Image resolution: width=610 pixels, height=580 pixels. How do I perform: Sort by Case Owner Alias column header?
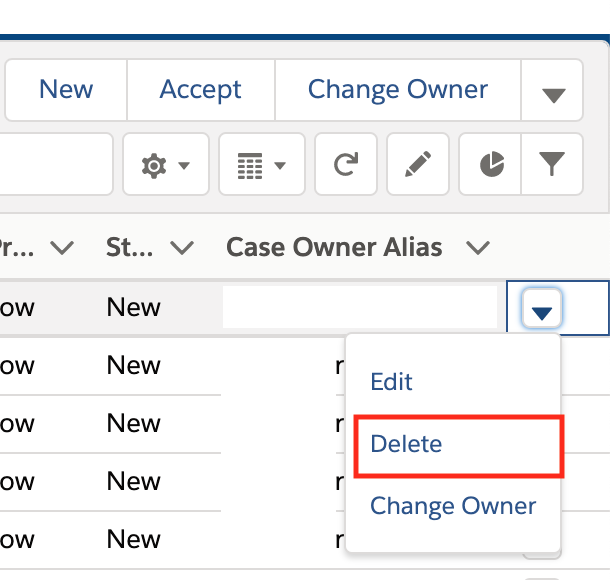pyautogui.click(x=334, y=247)
